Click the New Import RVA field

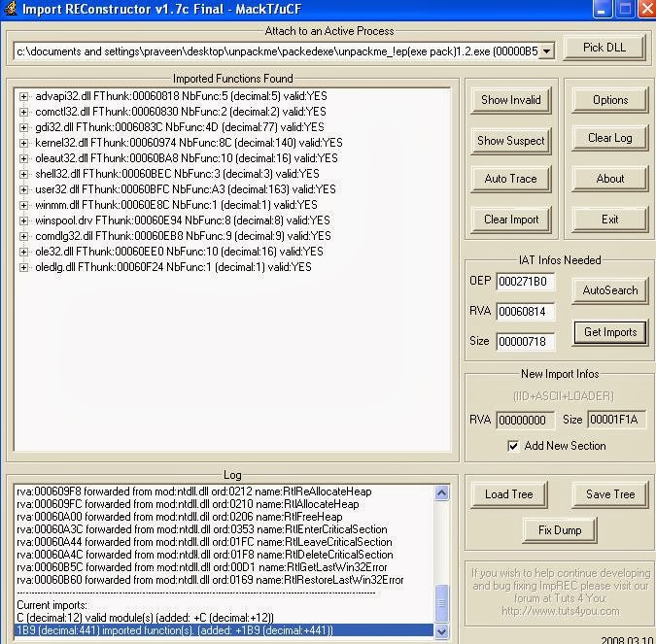(x=525, y=420)
